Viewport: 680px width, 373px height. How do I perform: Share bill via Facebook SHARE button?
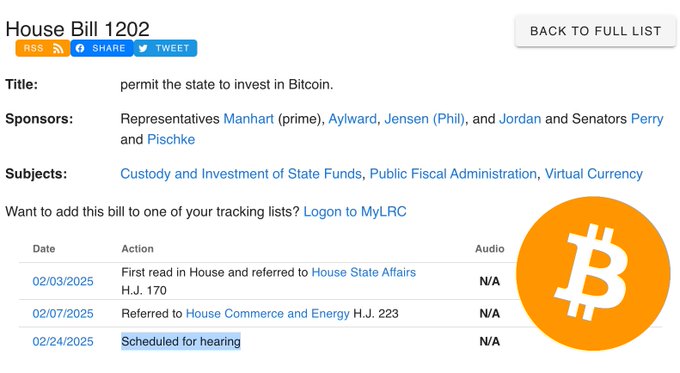[102, 48]
